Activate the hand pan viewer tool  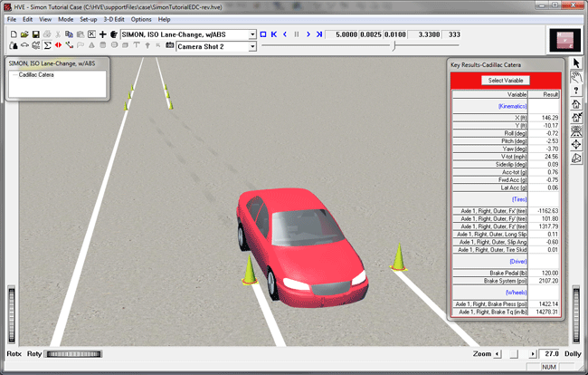(x=576, y=77)
